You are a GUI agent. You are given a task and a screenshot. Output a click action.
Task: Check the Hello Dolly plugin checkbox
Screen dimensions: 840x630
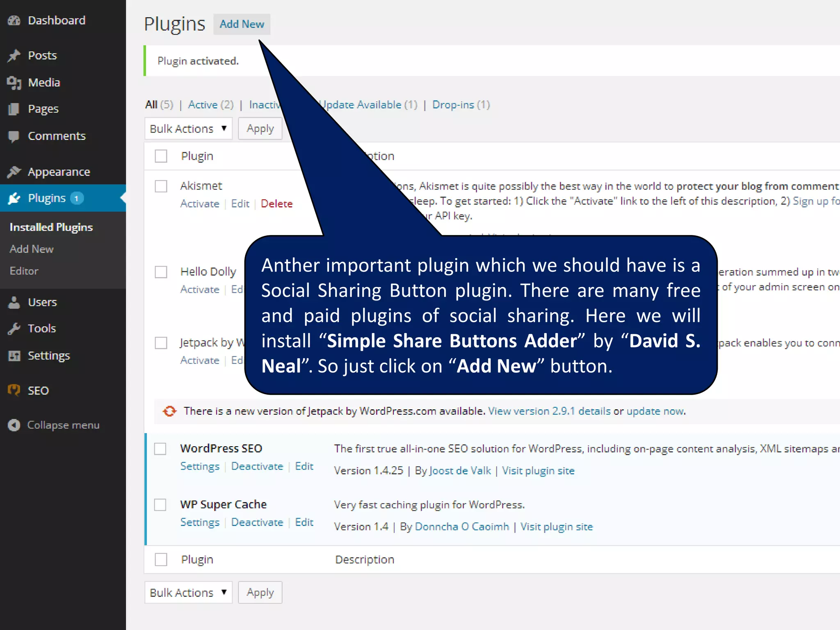click(x=161, y=272)
